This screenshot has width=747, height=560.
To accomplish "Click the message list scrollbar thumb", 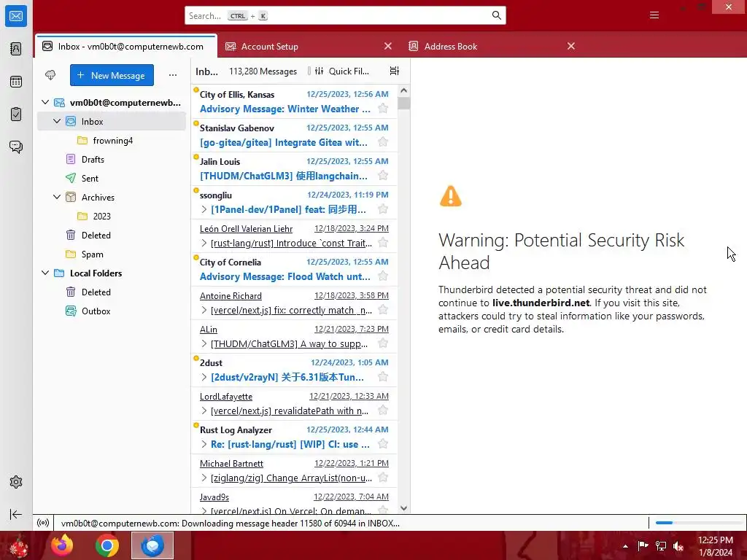I will click(403, 104).
